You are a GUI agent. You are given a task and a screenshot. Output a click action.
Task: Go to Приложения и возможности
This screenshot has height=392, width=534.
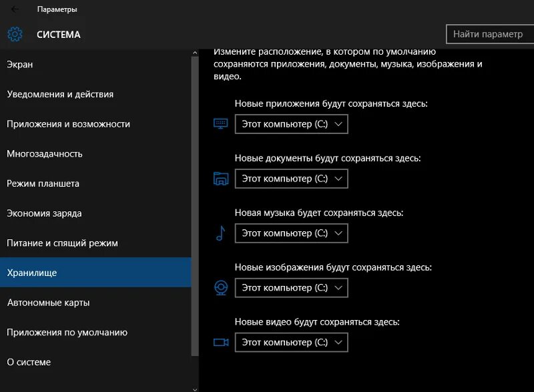pos(68,124)
